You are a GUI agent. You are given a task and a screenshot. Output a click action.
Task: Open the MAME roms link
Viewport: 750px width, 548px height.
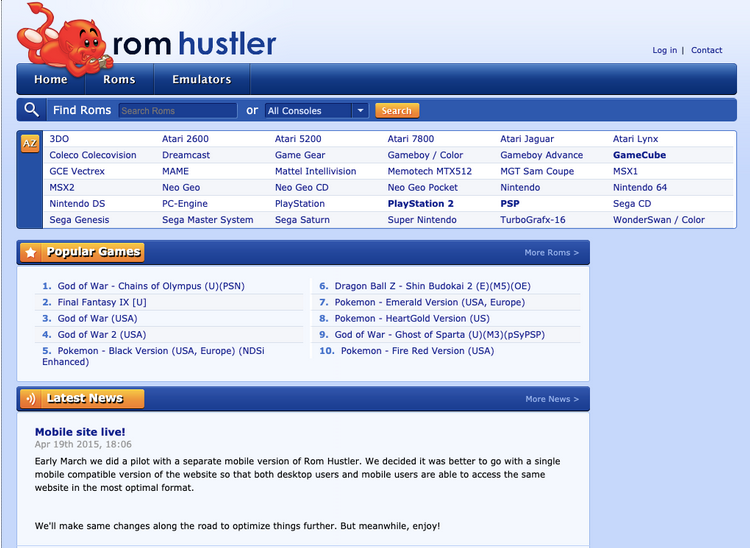[x=176, y=171]
